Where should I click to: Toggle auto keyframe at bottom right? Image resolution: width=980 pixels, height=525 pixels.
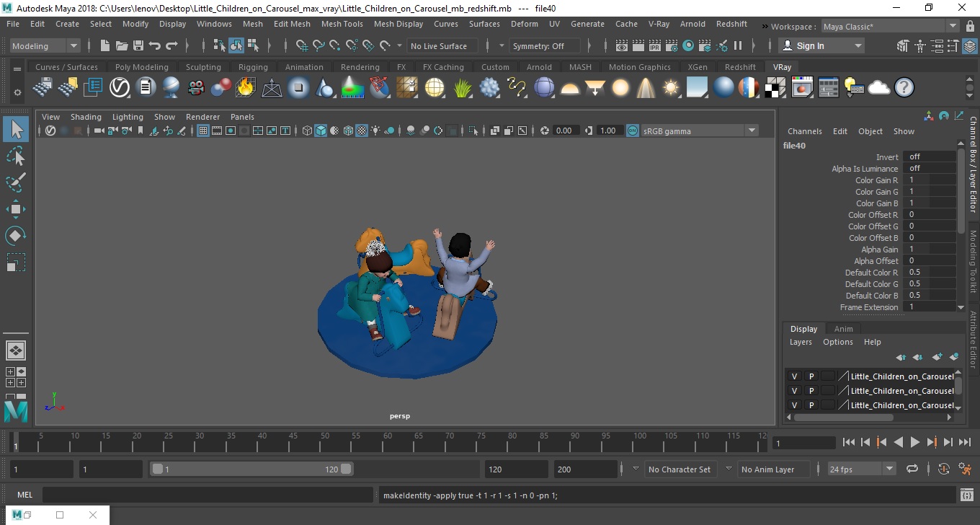tap(945, 469)
